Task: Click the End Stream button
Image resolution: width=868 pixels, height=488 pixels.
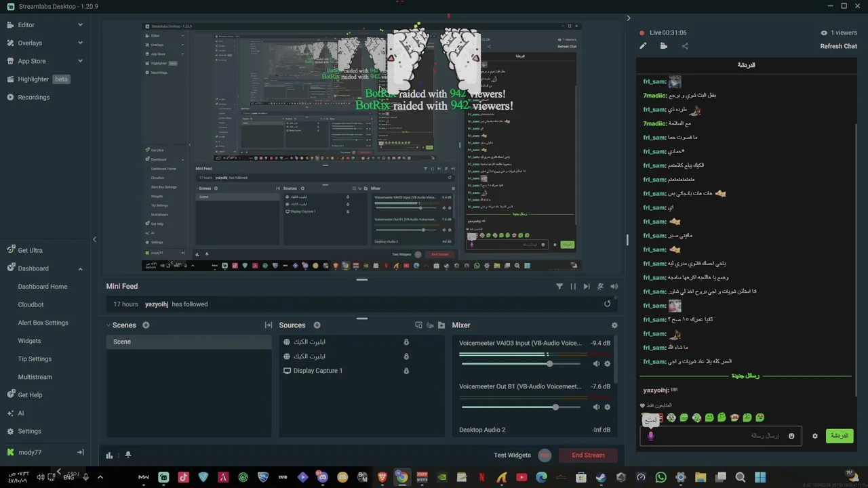Action: point(588,455)
